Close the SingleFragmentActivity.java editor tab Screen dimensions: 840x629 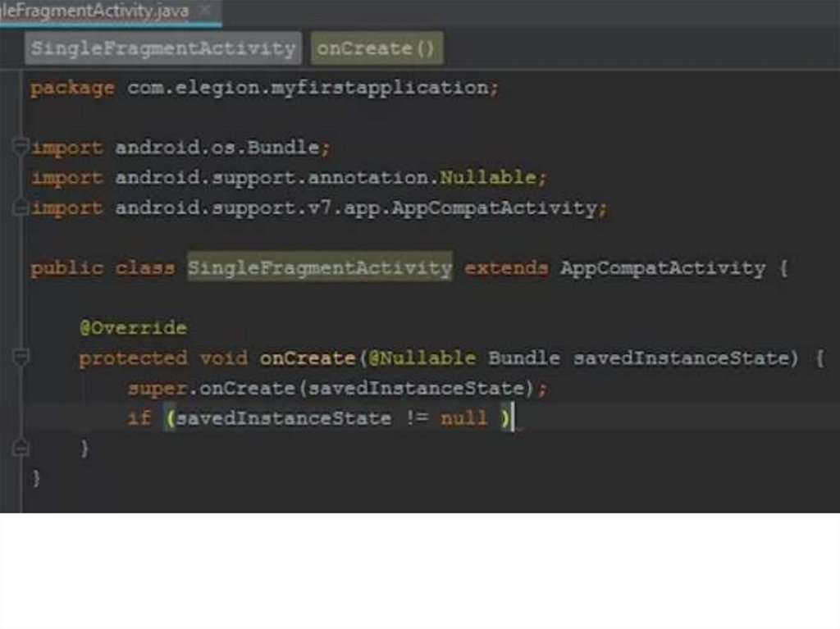click(206, 11)
